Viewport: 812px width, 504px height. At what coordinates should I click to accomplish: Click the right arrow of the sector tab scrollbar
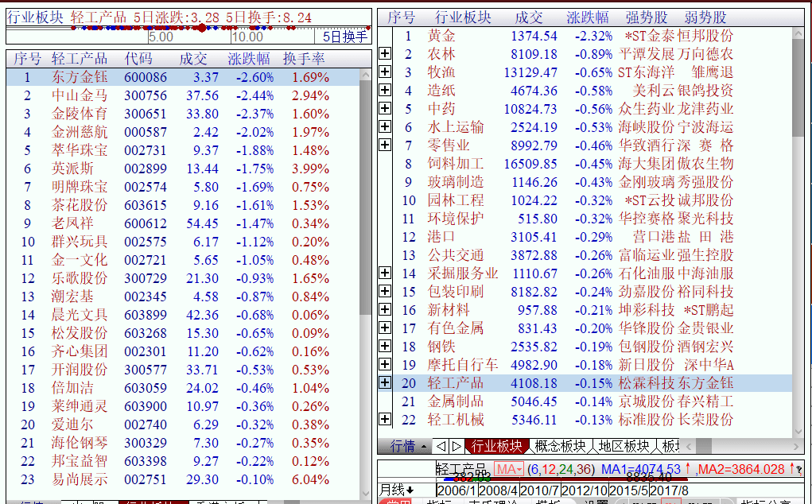coord(796,446)
